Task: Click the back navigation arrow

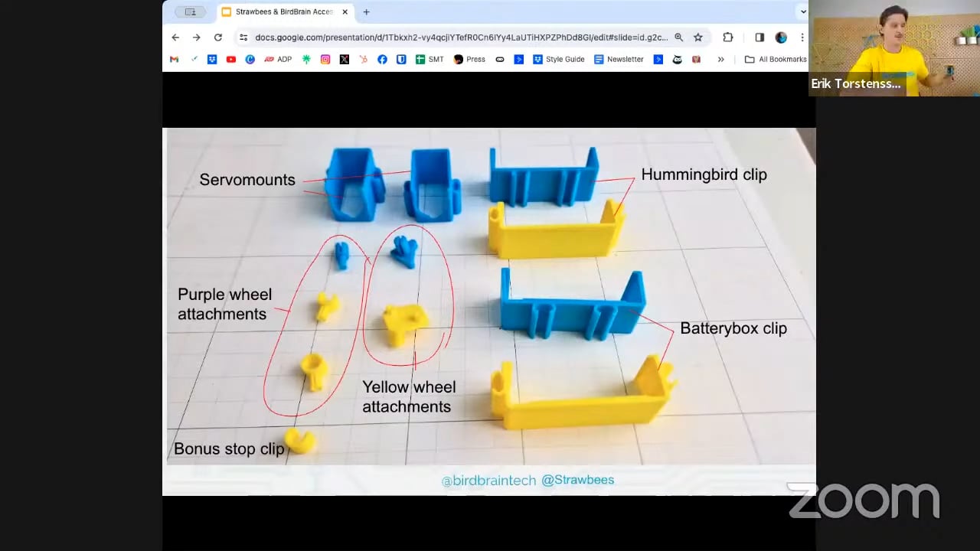Action: [x=175, y=37]
